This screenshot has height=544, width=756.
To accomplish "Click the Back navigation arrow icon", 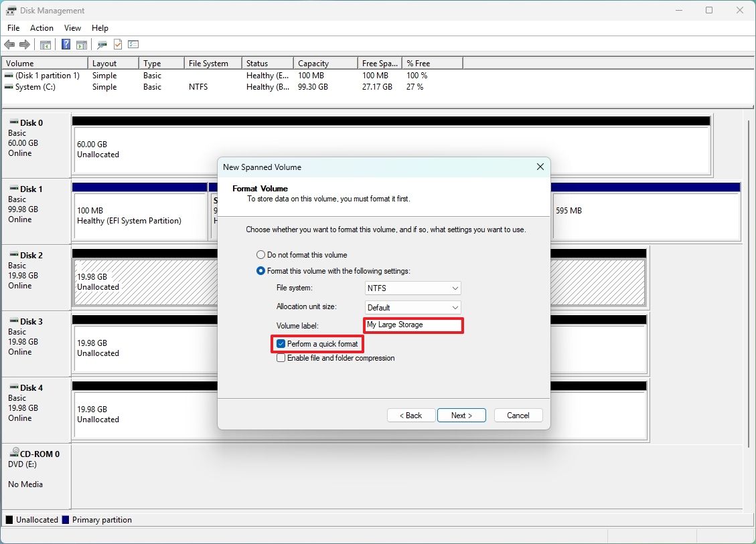I will tap(9, 44).
